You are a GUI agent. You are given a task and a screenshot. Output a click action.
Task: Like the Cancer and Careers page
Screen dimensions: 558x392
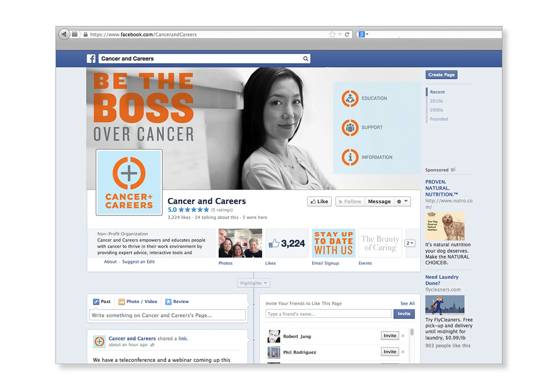[x=319, y=201]
